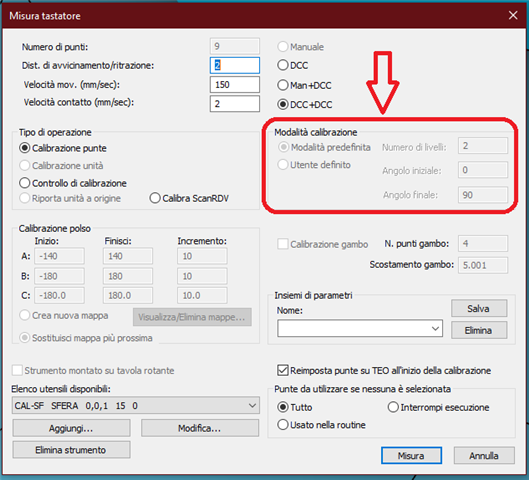Open the Elenco utensili disponibili dropdown

pyautogui.click(x=136, y=405)
